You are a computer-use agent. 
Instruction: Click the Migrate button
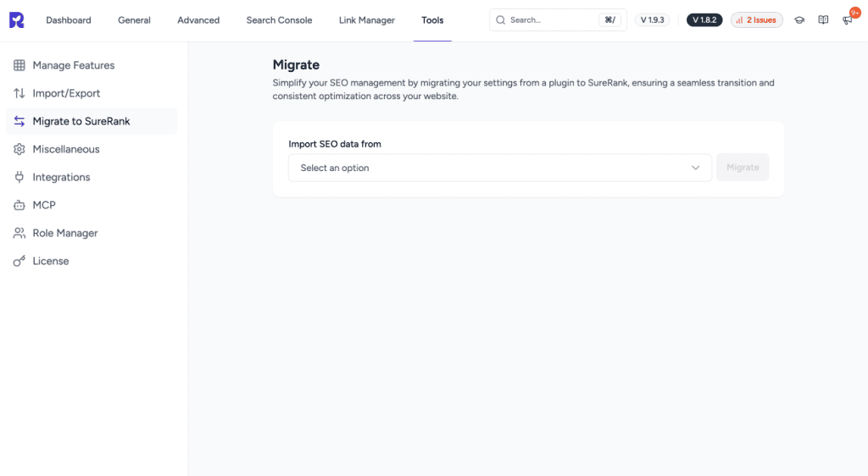(x=743, y=167)
